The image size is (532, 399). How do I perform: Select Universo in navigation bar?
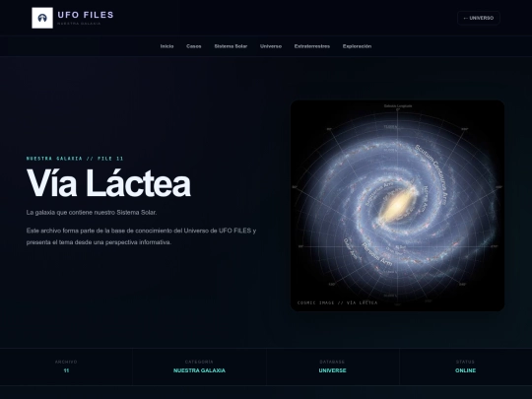coord(271,46)
